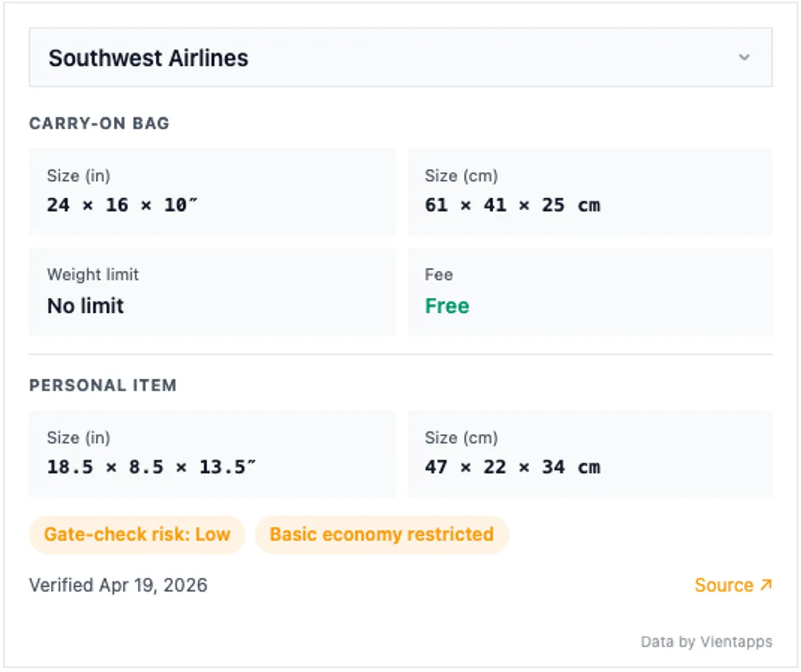The height and width of the screenshot is (672, 801).
Task: Click the external link arrow beside Source
Action: coord(766,584)
